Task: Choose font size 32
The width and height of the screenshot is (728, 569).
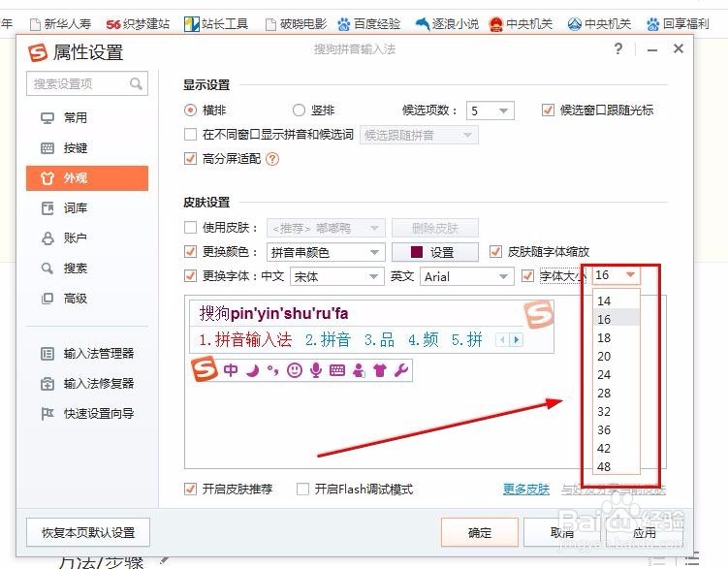Action: (x=617, y=411)
